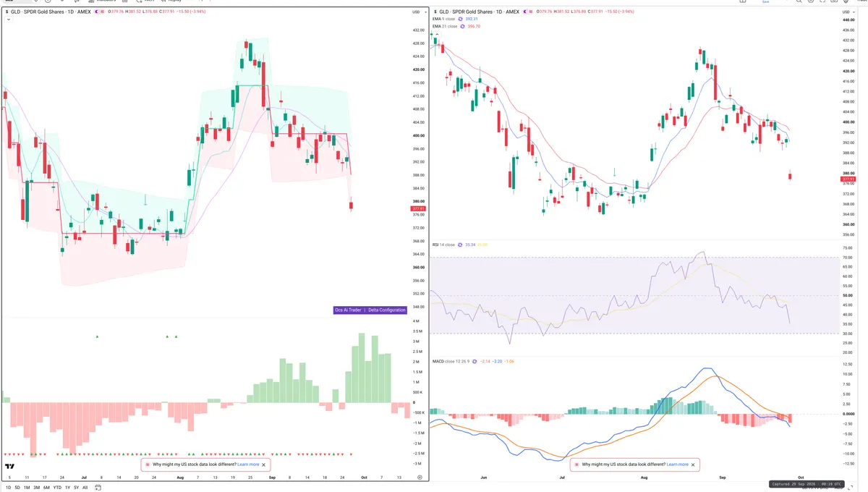The height and width of the screenshot is (492, 868).
Task: Select the EMA 9 close indicator label
Action: pyautogui.click(x=445, y=19)
